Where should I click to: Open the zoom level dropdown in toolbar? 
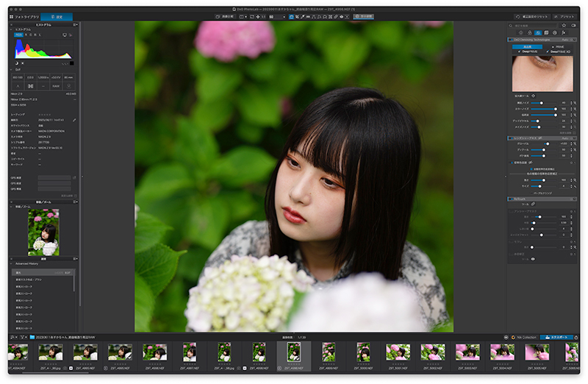[x=277, y=17]
